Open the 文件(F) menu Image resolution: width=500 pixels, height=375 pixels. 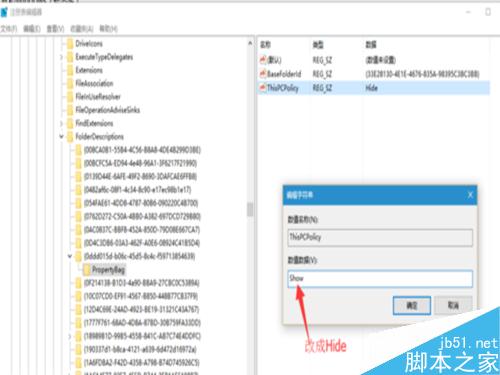pyautogui.click(x=8, y=29)
